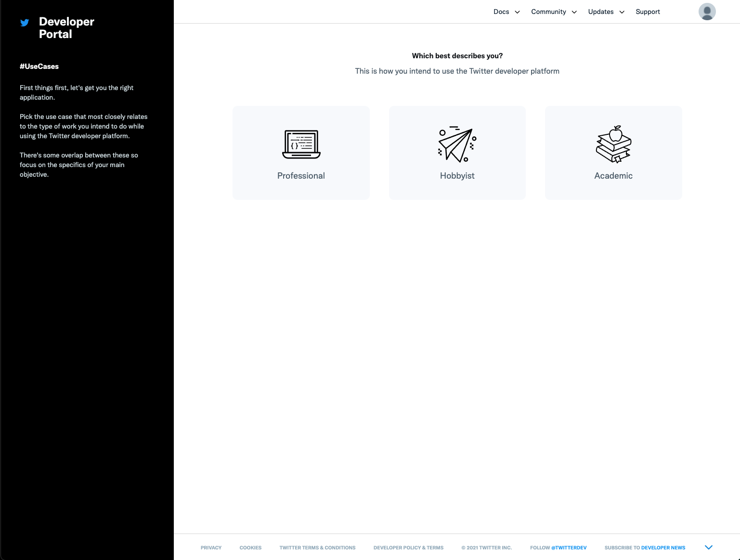740x560 pixels.
Task: Open Twitter Terms & Conditions link
Action: click(317, 547)
